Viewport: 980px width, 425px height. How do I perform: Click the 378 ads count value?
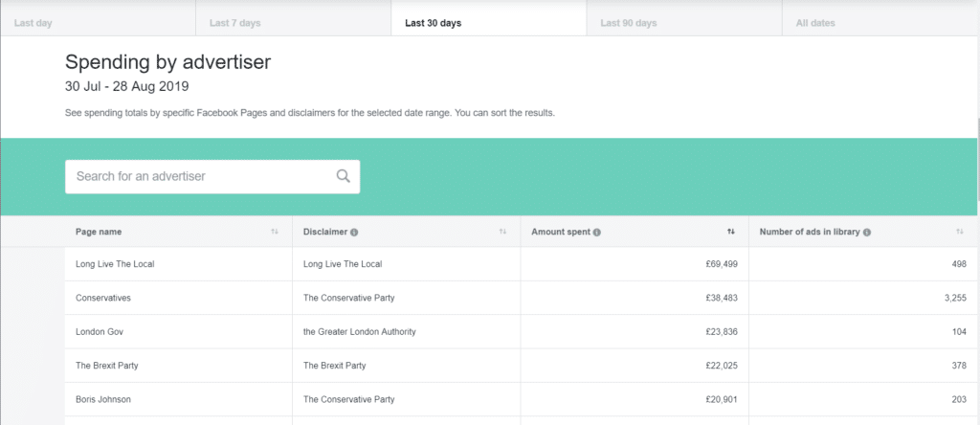[959, 366]
